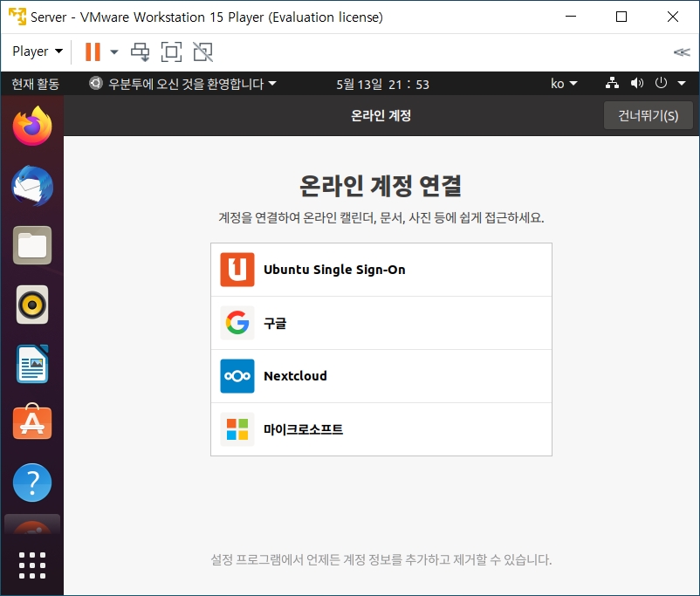Enter full screen mode
The height and width of the screenshot is (596, 700).
tap(171, 51)
